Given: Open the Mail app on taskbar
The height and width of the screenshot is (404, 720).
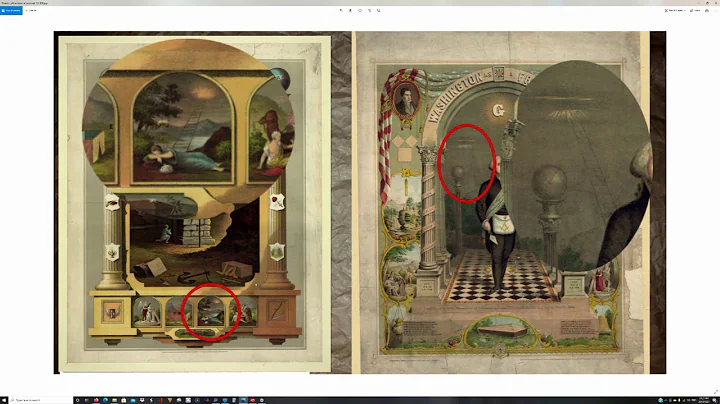Looking at the screenshot, I should pos(133,400).
